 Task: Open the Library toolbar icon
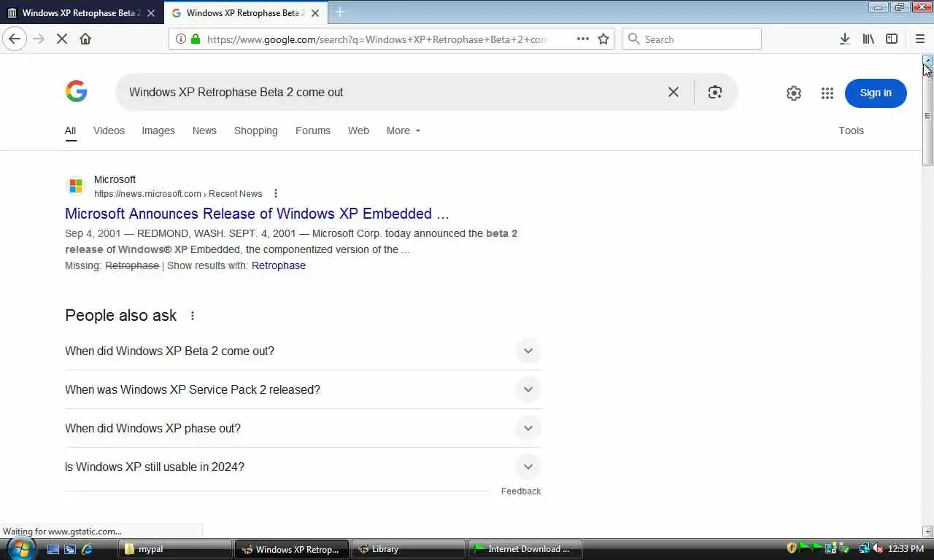coord(868,39)
